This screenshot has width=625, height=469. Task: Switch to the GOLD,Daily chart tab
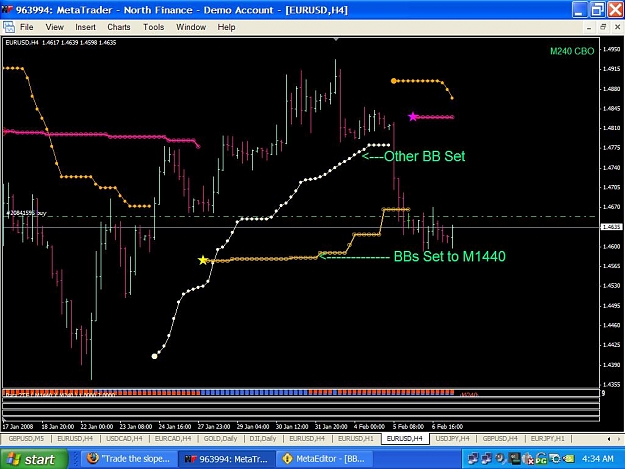tap(220, 438)
